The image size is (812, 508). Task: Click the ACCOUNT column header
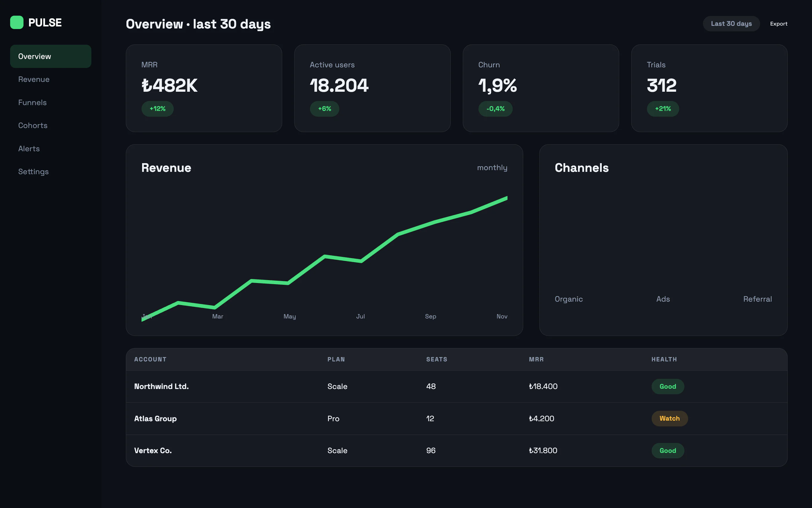(150, 359)
